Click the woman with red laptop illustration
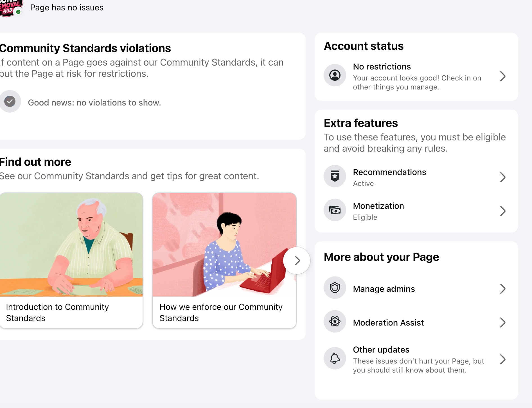The width and height of the screenshot is (532, 408). point(224,245)
